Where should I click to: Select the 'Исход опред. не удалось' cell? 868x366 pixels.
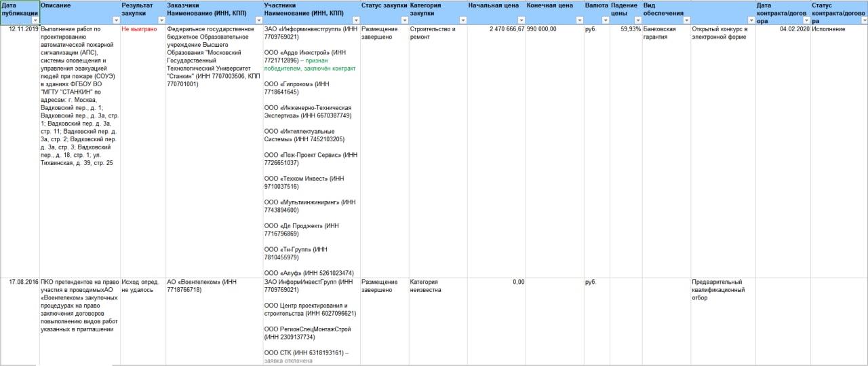point(143,322)
